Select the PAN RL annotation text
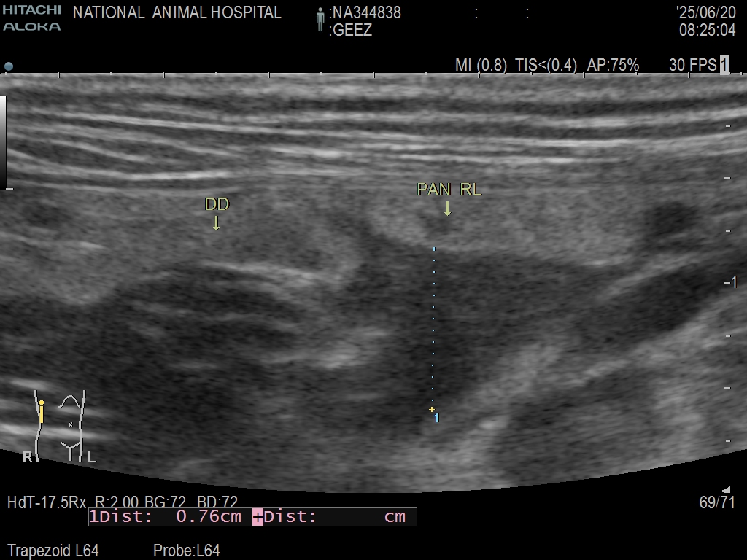747x560 pixels. coord(449,190)
